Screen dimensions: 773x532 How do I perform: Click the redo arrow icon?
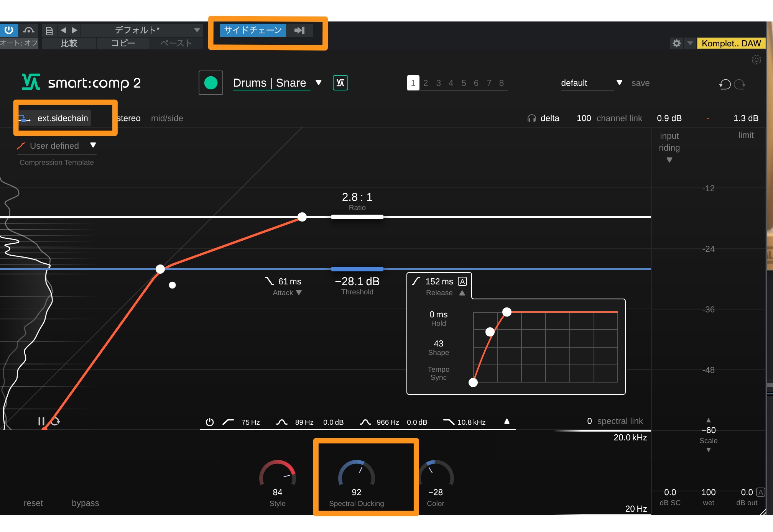740,84
